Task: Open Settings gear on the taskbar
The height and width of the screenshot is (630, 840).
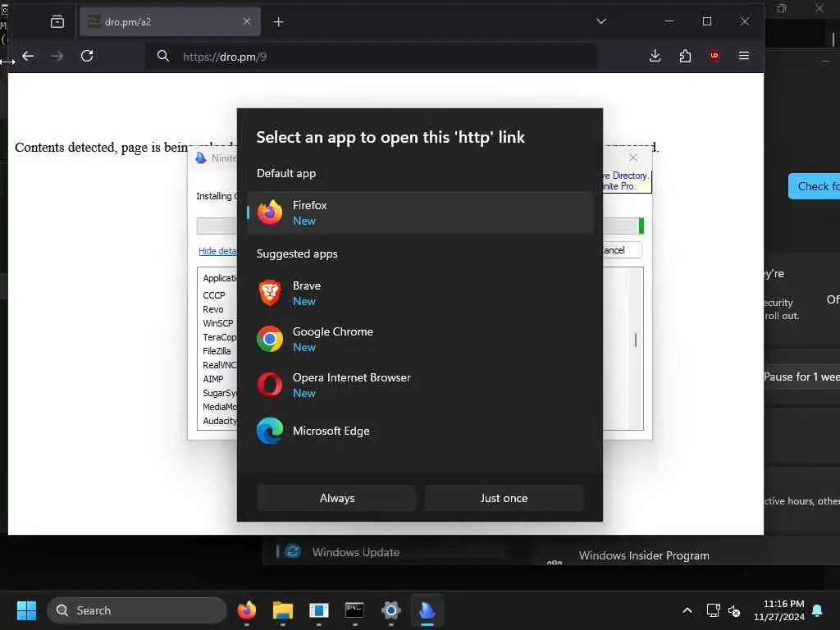Action: coord(390,610)
